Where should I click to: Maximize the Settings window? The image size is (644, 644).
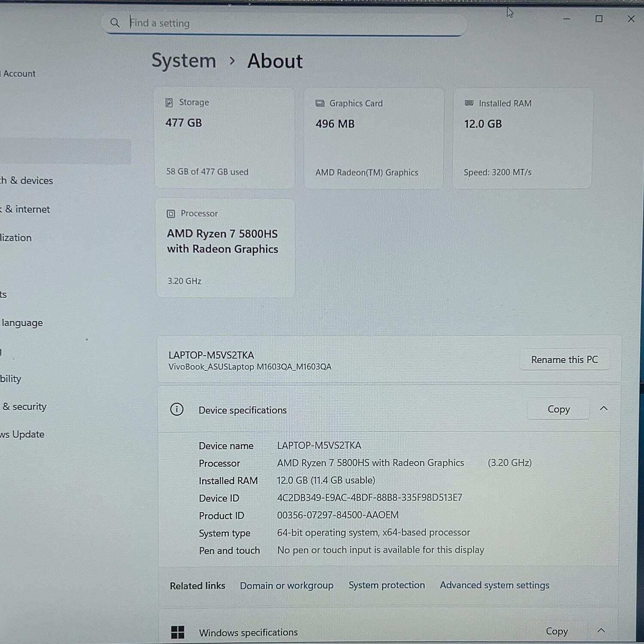point(599,19)
